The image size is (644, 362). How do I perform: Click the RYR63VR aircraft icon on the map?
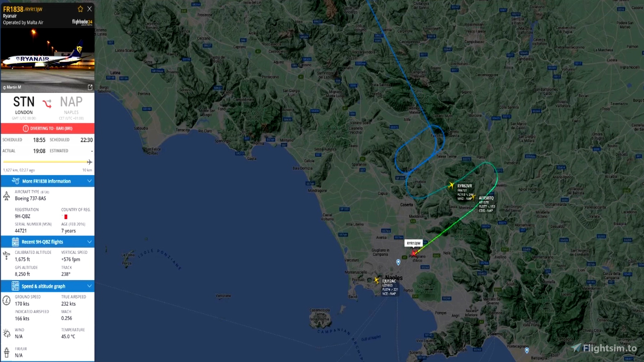point(451,185)
